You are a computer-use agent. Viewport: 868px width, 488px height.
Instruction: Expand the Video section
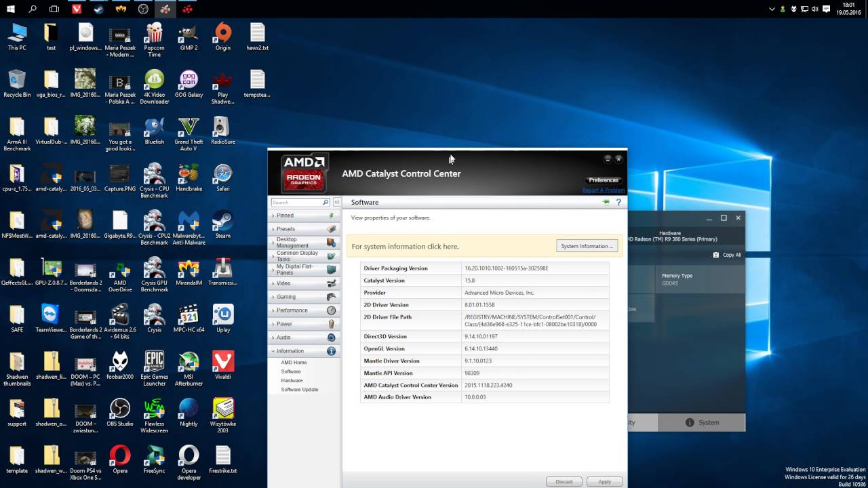click(x=304, y=283)
